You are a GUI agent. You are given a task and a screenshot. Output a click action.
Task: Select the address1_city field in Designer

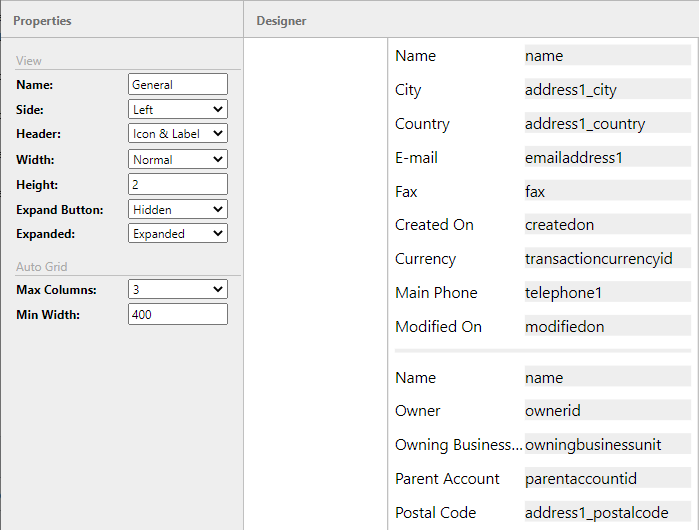click(607, 90)
